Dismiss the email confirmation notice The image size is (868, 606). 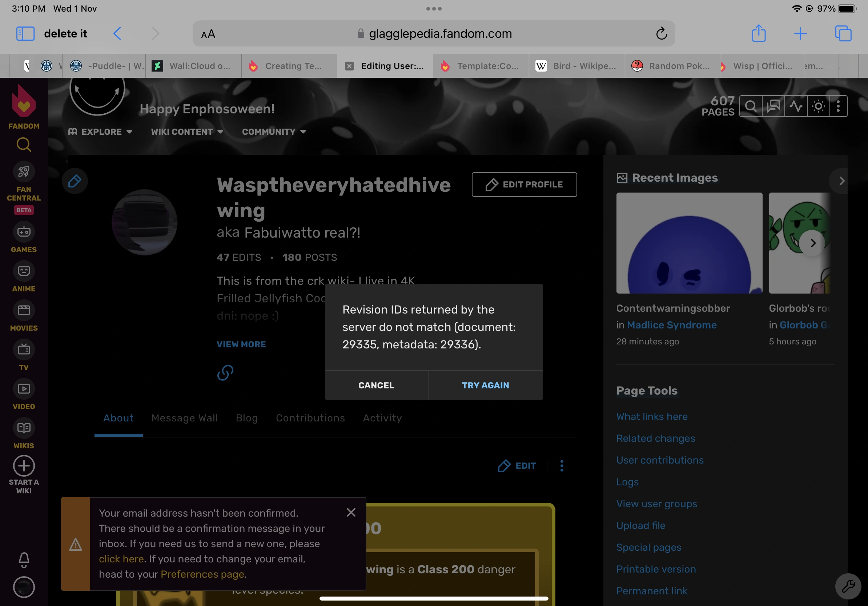(351, 512)
